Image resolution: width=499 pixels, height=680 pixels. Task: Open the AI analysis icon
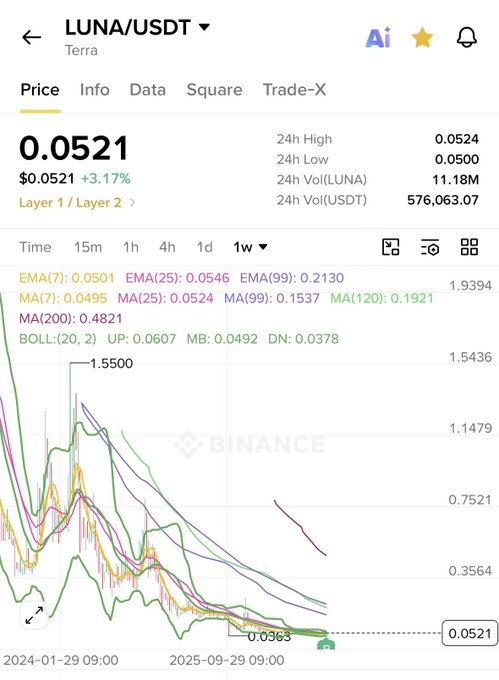tap(378, 38)
